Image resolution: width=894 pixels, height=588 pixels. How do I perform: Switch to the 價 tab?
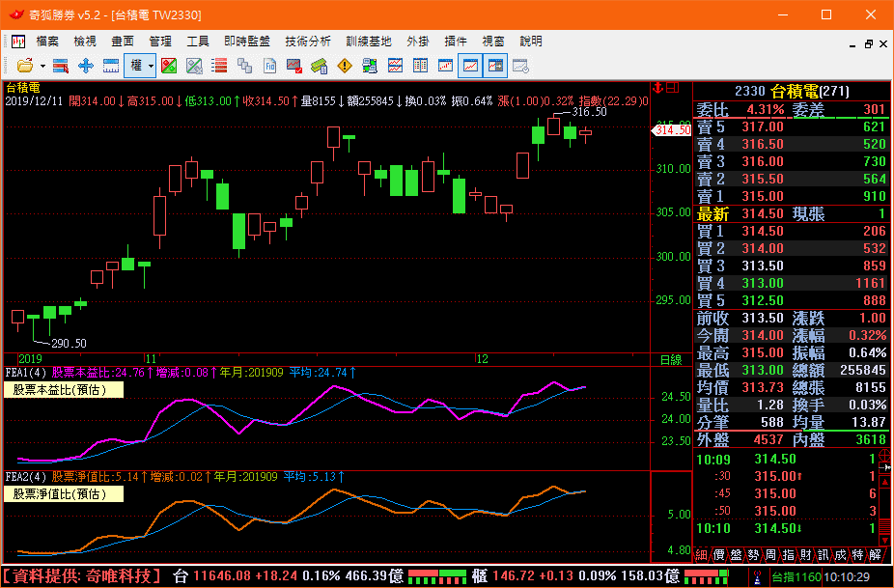[718, 554]
